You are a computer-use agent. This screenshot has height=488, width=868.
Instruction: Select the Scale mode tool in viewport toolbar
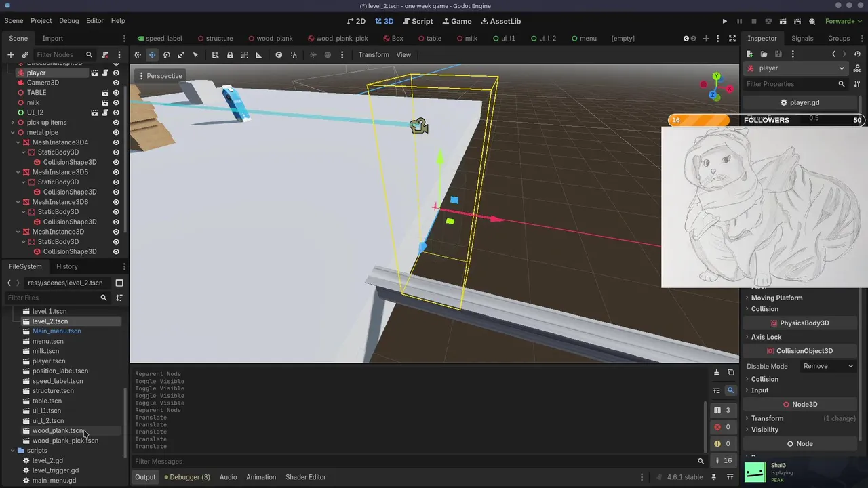181,54
